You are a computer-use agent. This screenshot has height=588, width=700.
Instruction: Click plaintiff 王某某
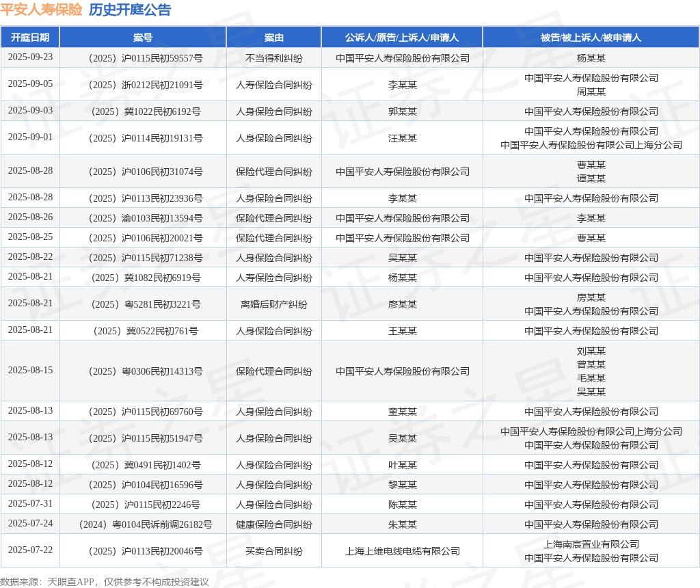click(x=402, y=332)
